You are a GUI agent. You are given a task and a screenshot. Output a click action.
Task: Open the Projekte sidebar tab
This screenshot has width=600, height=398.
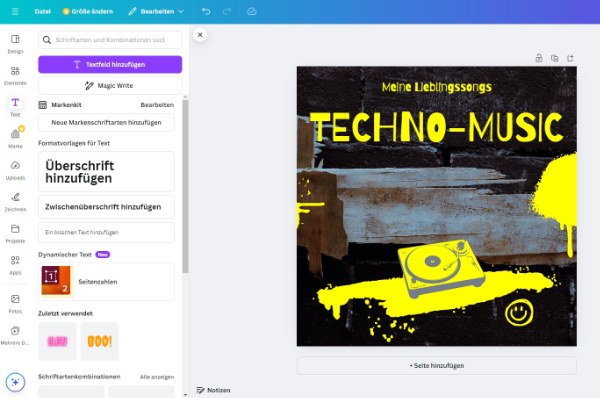click(x=15, y=233)
